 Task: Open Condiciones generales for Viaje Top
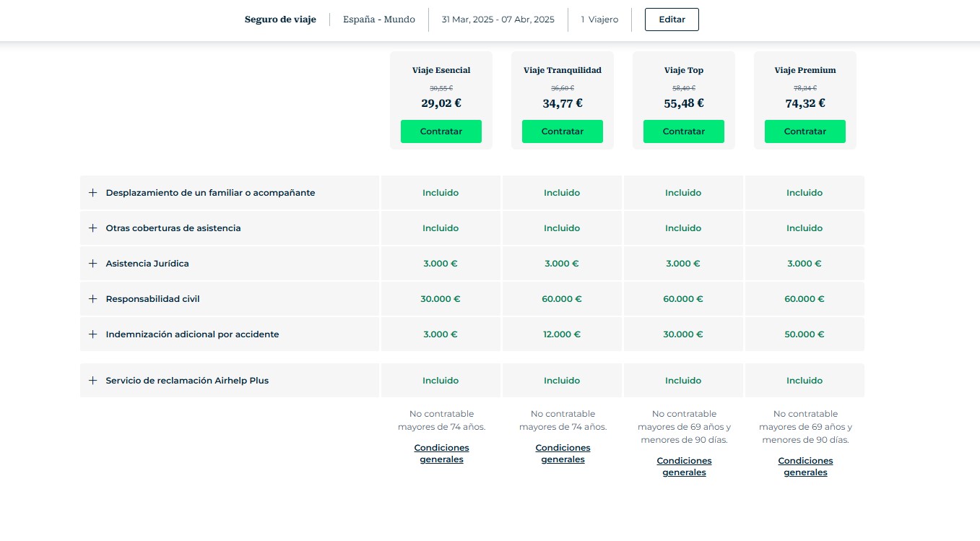pyautogui.click(x=684, y=467)
